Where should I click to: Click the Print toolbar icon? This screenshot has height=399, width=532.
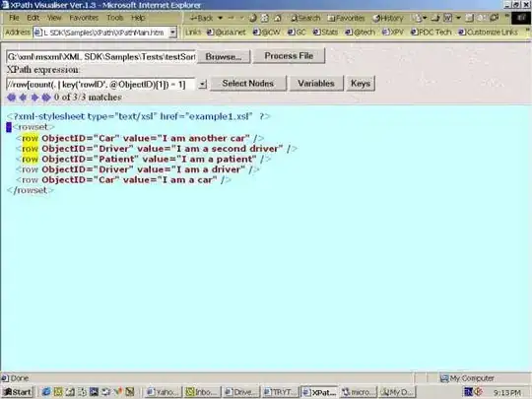click(x=435, y=18)
